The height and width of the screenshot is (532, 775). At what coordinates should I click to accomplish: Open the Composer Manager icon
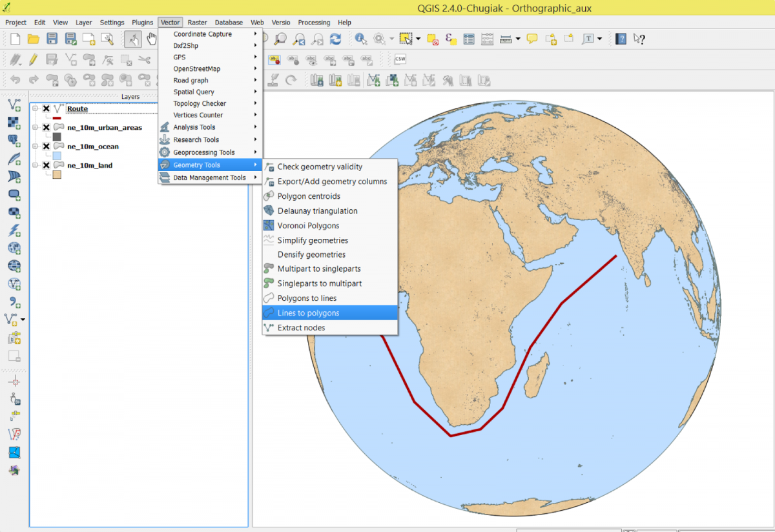click(x=107, y=39)
